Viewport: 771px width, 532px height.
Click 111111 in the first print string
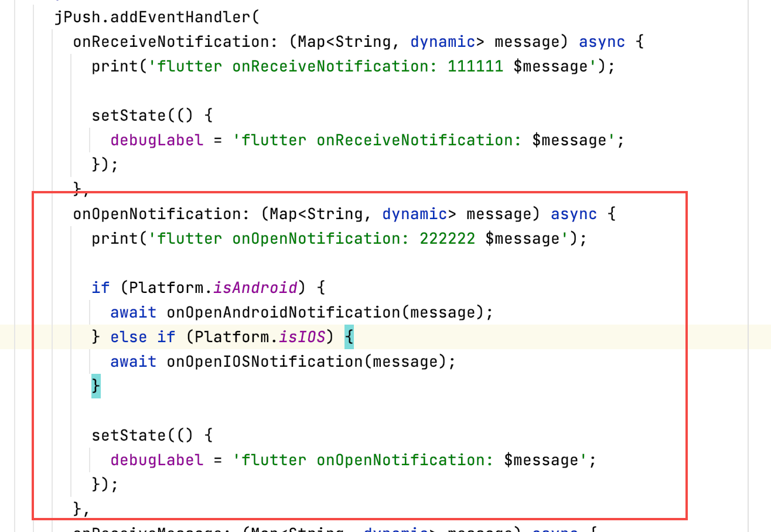tap(475, 66)
